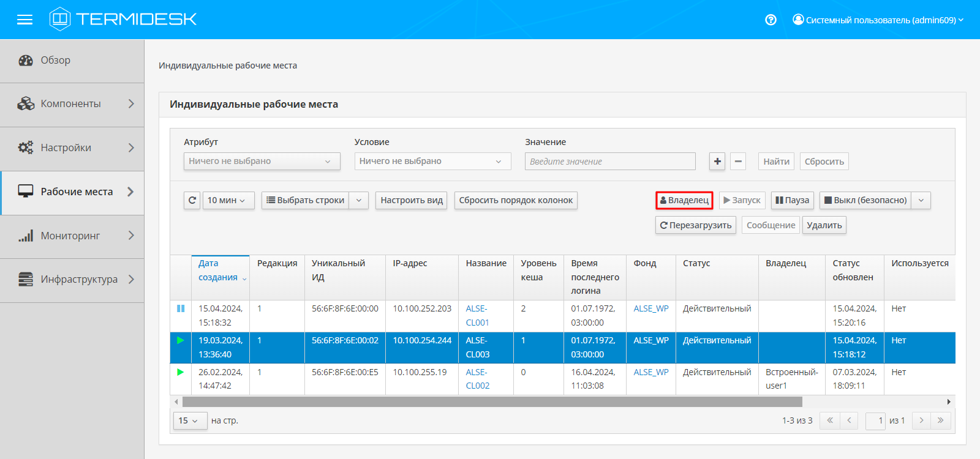Open the Условие dropdown

click(x=432, y=162)
